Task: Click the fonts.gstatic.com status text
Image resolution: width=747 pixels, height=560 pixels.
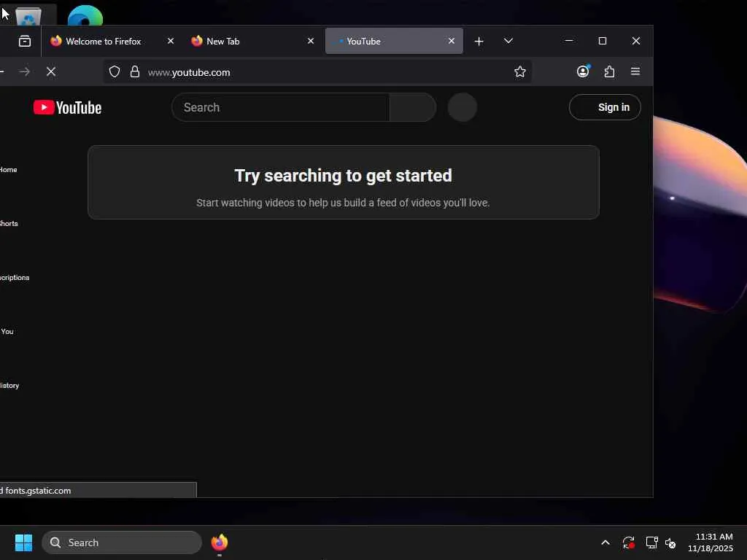Action: [x=38, y=491]
